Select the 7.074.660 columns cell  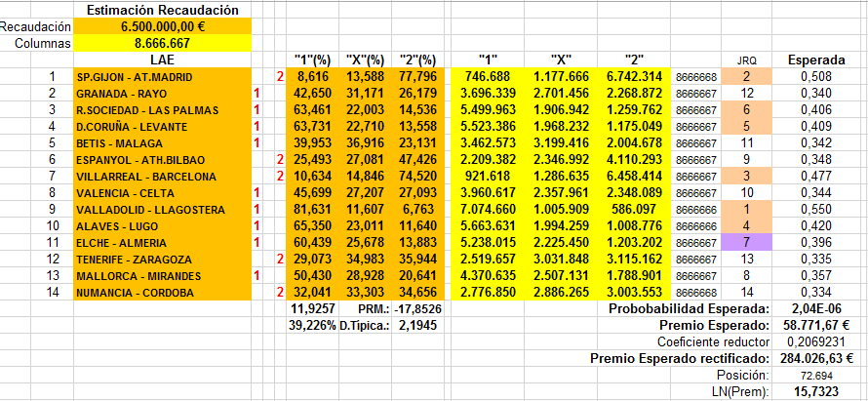pos(488,210)
